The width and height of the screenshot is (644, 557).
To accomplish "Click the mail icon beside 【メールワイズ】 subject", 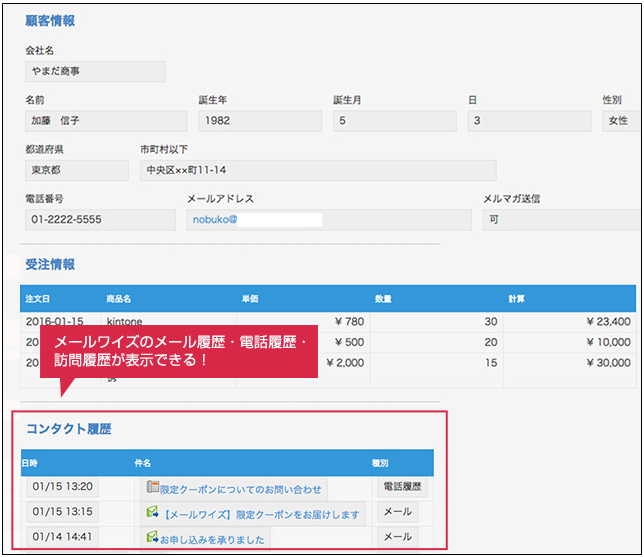I will pyautogui.click(x=153, y=513).
